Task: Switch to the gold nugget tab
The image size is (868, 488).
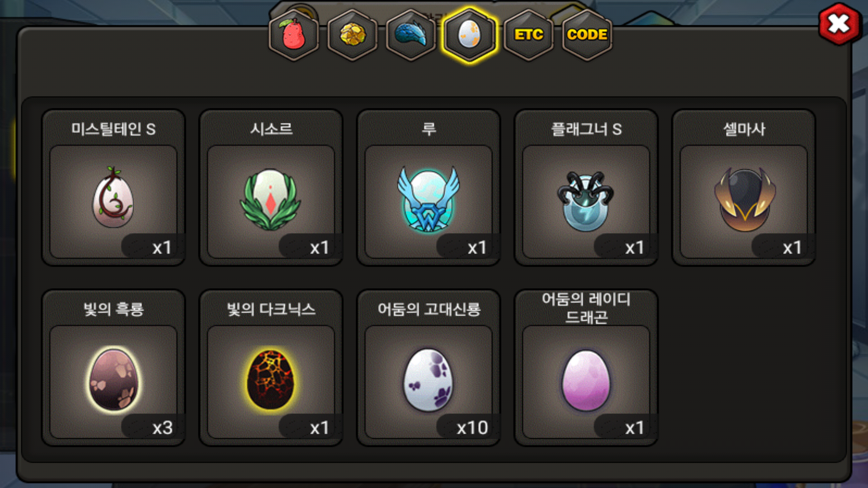Action: click(353, 35)
